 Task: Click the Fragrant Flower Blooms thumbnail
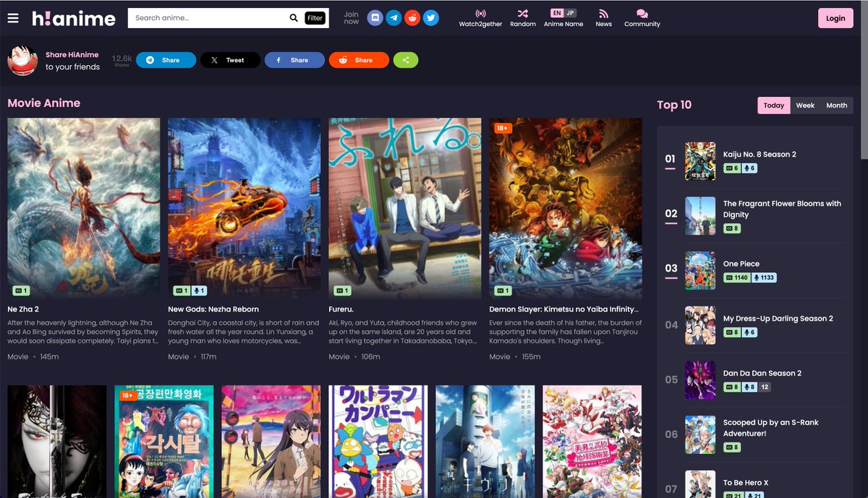tap(700, 216)
